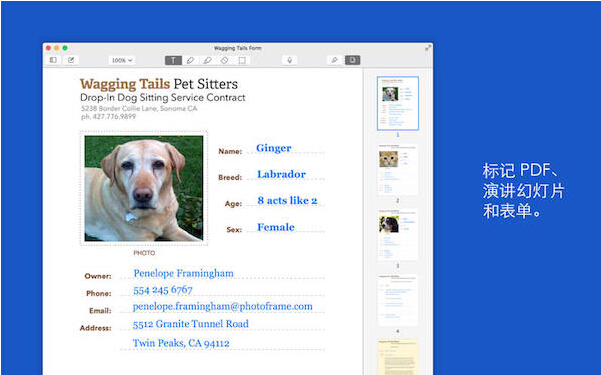Click the Owner field Penelope Framingham
This screenshot has width=601, height=375.
click(x=184, y=273)
